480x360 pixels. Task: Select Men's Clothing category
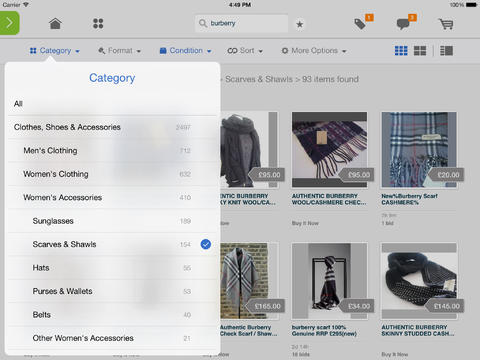click(x=112, y=151)
